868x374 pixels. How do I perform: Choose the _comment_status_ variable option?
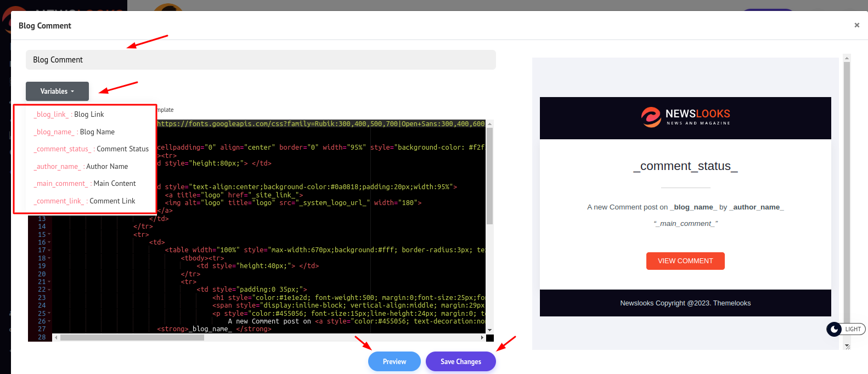point(92,149)
